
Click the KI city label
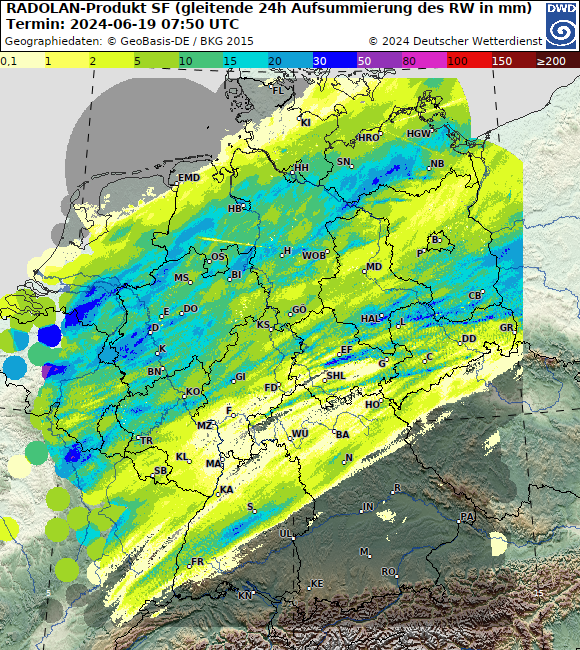(x=306, y=122)
